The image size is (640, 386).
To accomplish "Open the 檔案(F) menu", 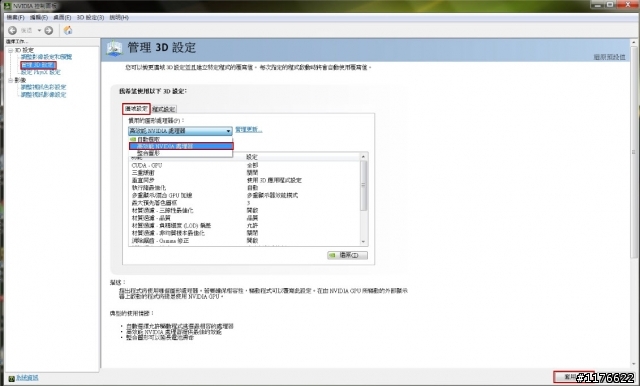I will pyautogui.click(x=16, y=18).
